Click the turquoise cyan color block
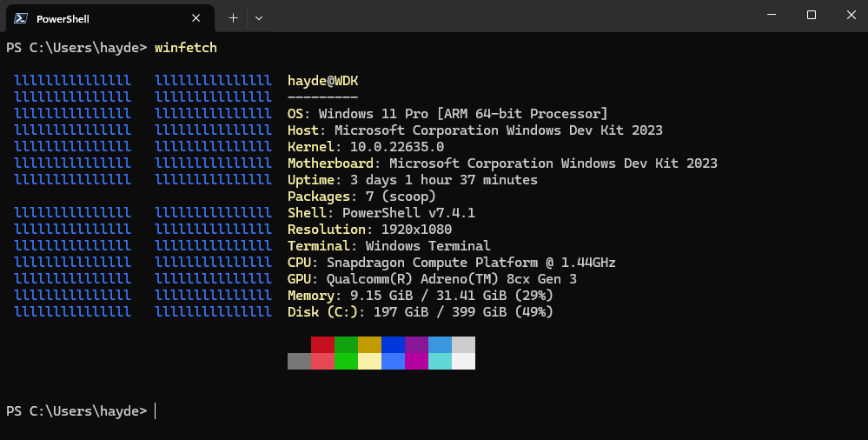868x440 pixels. (441, 362)
